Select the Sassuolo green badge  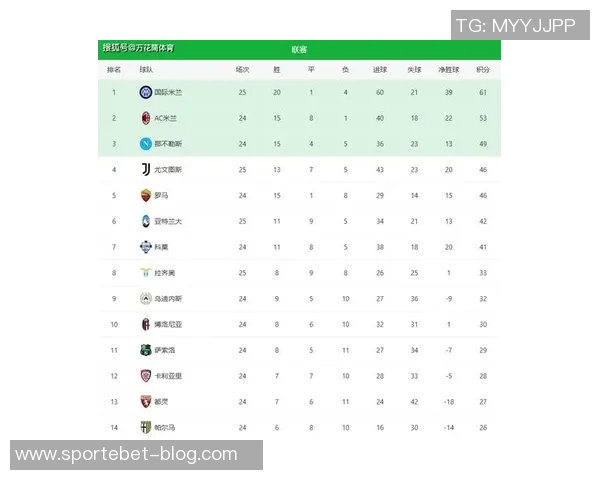pyautogui.click(x=145, y=350)
